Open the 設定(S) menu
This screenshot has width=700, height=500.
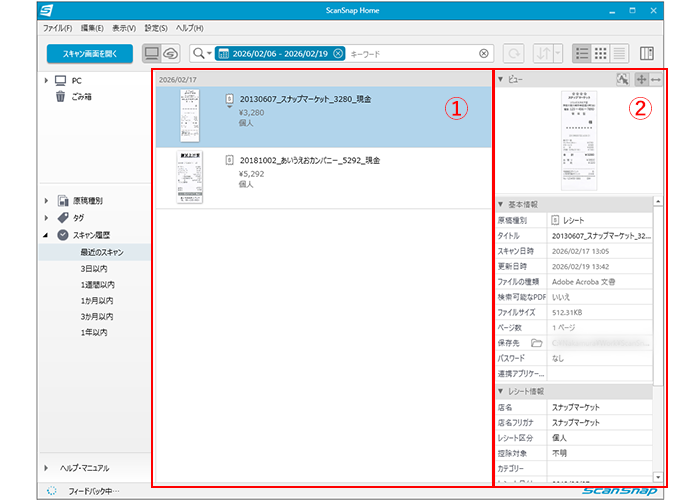tap(156, 28)
